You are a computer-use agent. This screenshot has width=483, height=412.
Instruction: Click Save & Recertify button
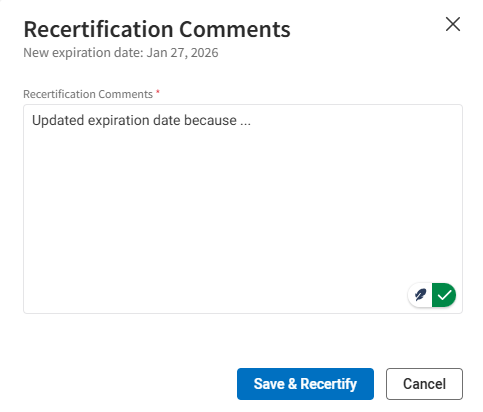(x=305, y=384)
